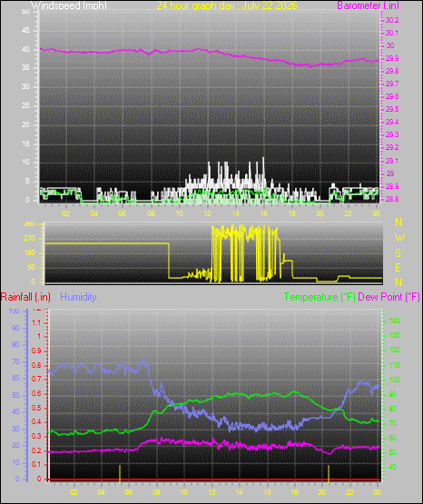
Task: Click the 'Humidity' label
Action: pyautogui.click(x=78, y=297)
